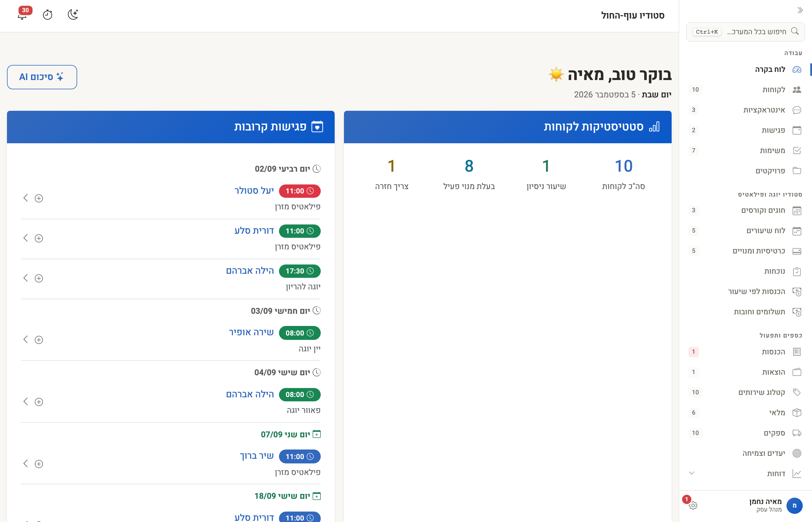Click the תשלומים וחובות payments icon
This screenshot has width=812, height=522.
pos(797,312)
